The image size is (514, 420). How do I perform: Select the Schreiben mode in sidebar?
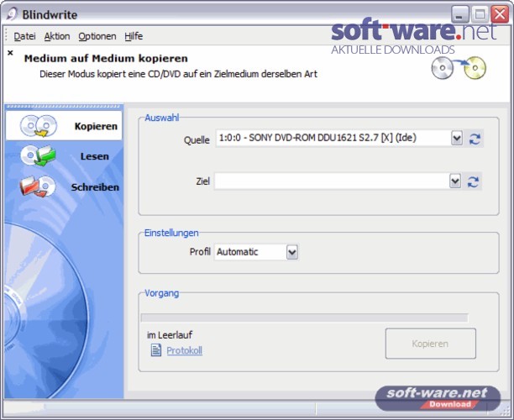[64, 186]
